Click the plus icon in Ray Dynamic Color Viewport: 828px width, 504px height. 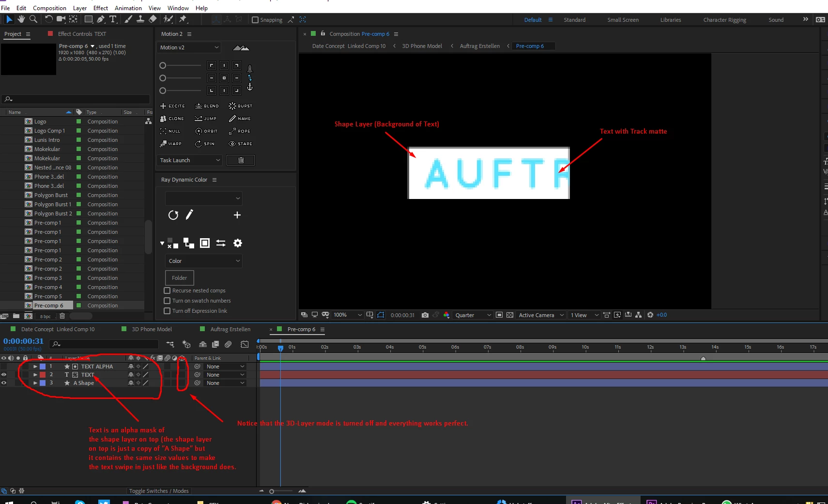pyautogui.click(x=237, y=215)
